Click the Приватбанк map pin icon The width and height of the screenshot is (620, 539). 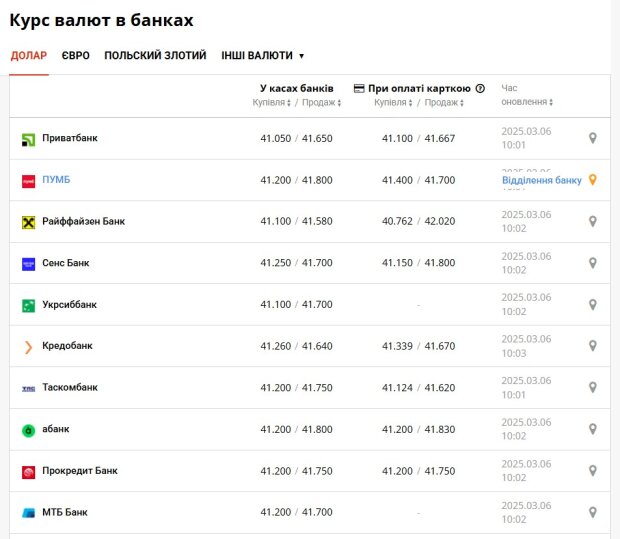(x=592, y=138)
